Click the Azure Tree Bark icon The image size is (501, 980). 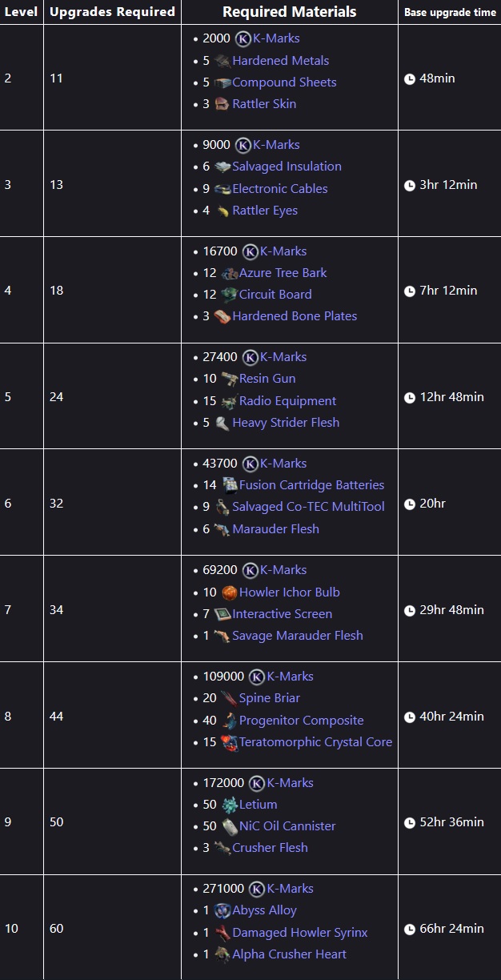click(229, 273)
